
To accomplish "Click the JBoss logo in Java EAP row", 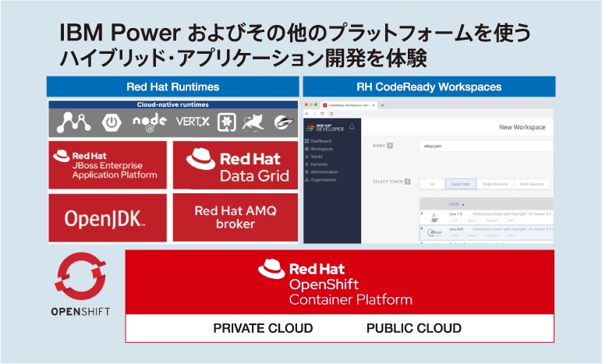I will pos(434,232).
